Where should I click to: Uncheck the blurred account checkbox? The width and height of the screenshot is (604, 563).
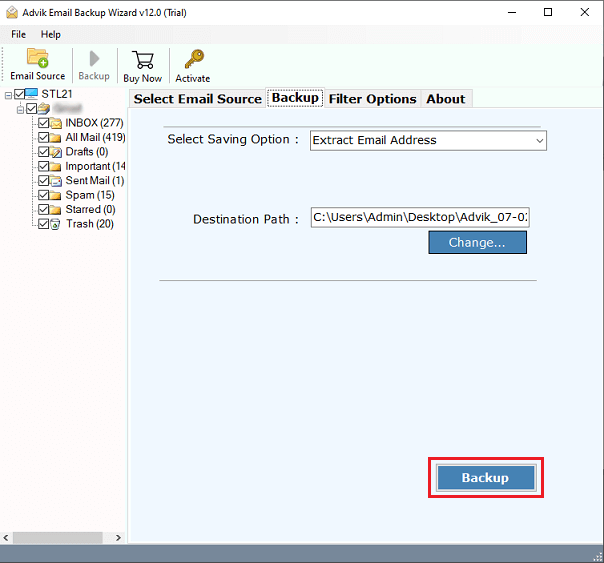tap(32, 109)
